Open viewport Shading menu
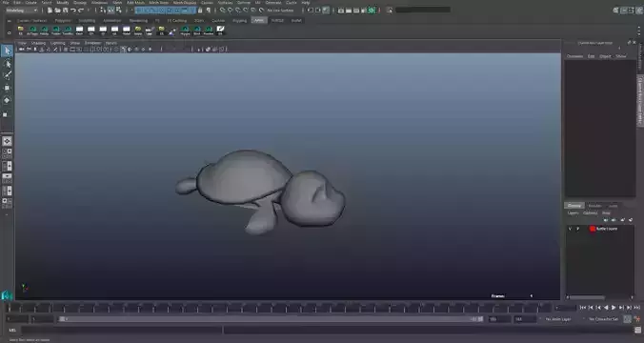 point(38,43)
